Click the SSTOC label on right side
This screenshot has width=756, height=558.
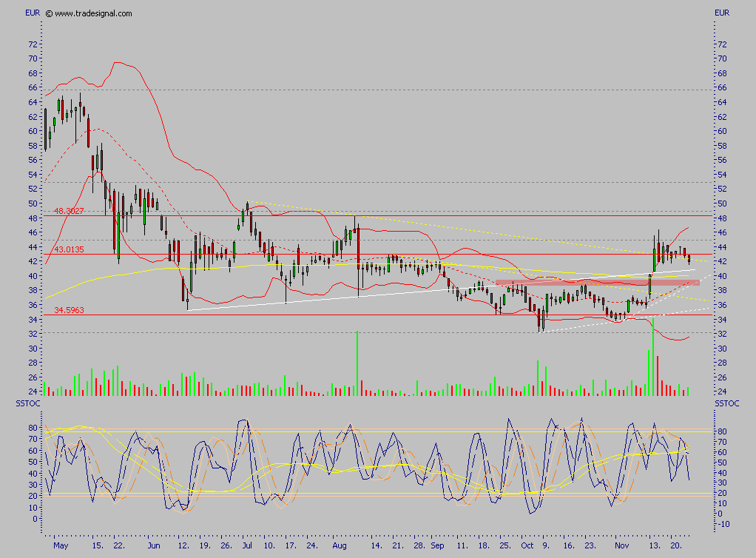[x=726, y=403]
